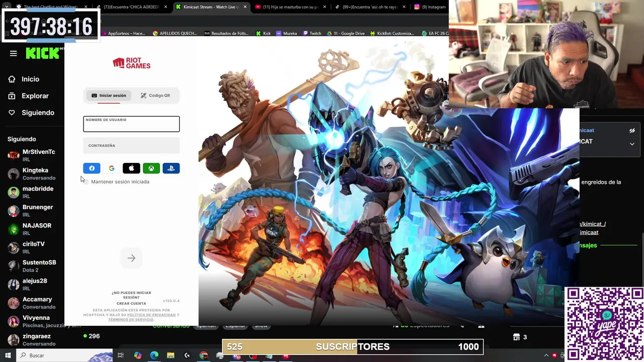Open the Mureka bookmark
644x362 pixels.
(x=287, y=33)
